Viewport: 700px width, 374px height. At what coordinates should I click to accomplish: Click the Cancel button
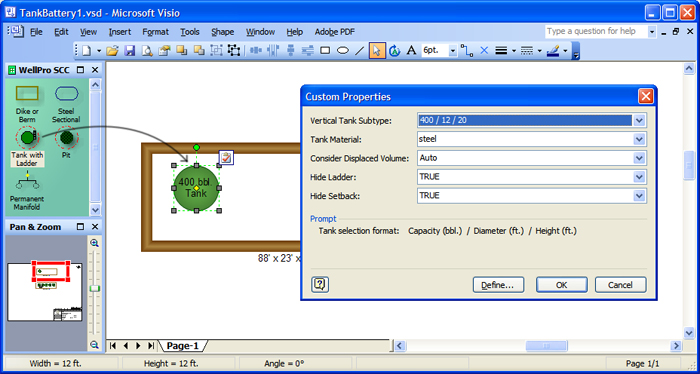coord(620,285)
